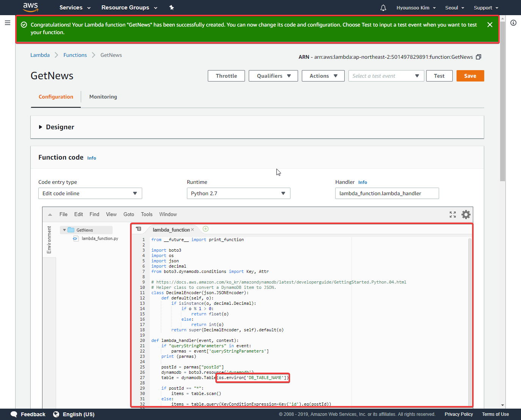The image size is (521, 420).
Task: Click the globe language icon
Action: click(56, 414)
